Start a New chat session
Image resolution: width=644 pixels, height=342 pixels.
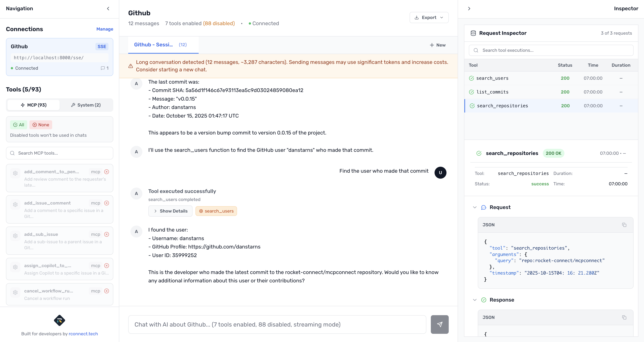tap(438, 45)
